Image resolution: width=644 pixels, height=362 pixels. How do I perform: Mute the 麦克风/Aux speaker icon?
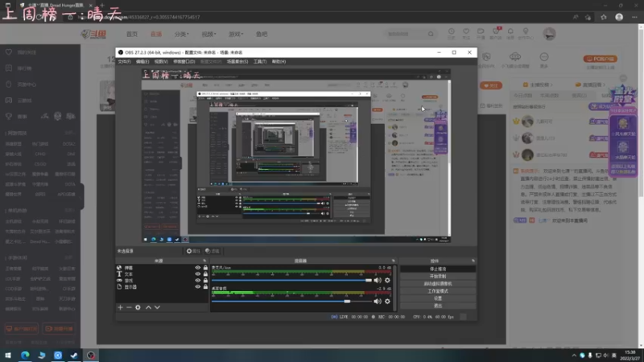click(x=378, y=280)
